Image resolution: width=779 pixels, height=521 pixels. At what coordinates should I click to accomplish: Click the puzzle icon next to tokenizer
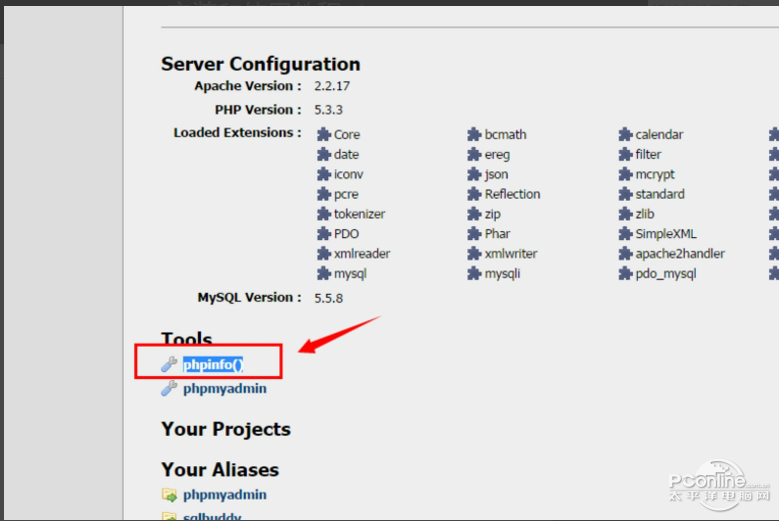pos(324,214)
